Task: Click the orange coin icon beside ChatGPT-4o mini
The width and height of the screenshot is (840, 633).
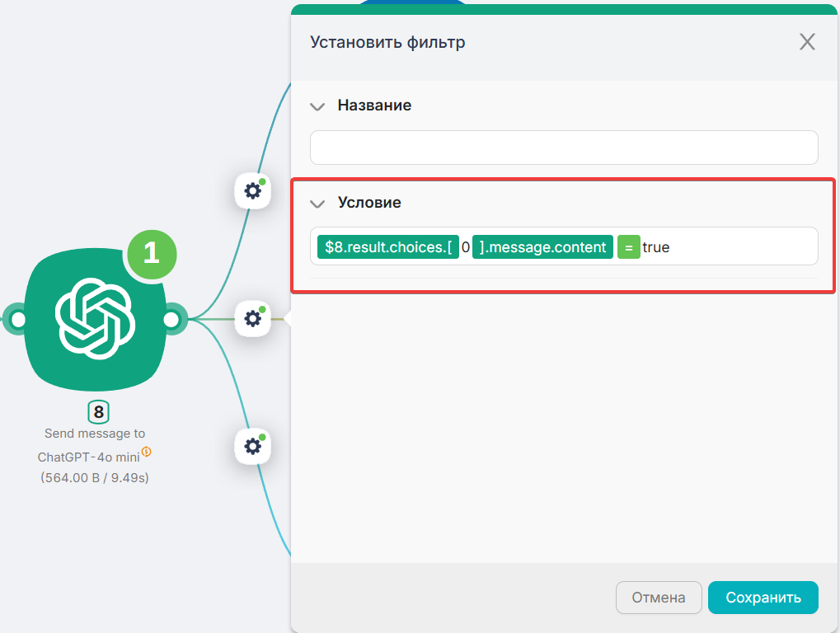Action: [x=146, y=451]
